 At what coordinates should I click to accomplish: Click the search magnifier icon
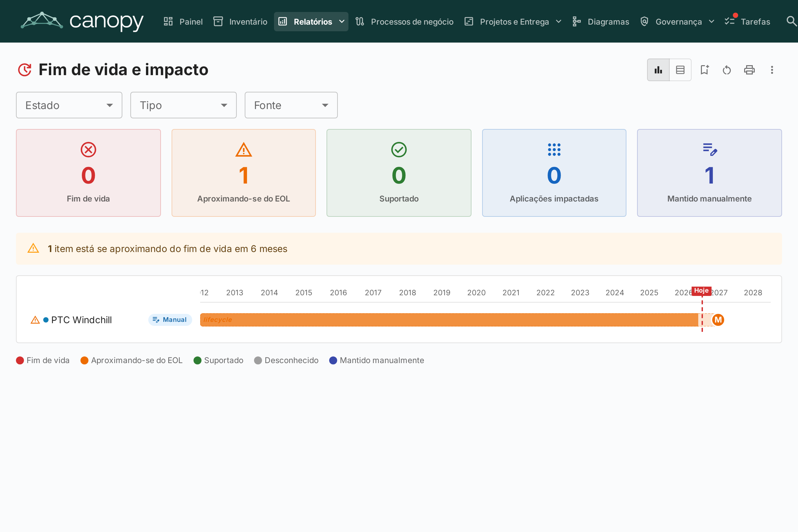791,21
